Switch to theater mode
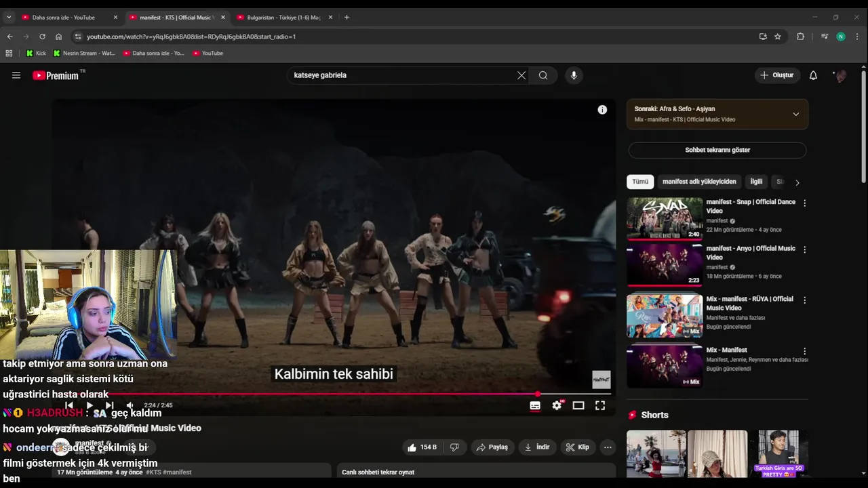Viewport: 868px width, 488px height. tap(578, 405)
